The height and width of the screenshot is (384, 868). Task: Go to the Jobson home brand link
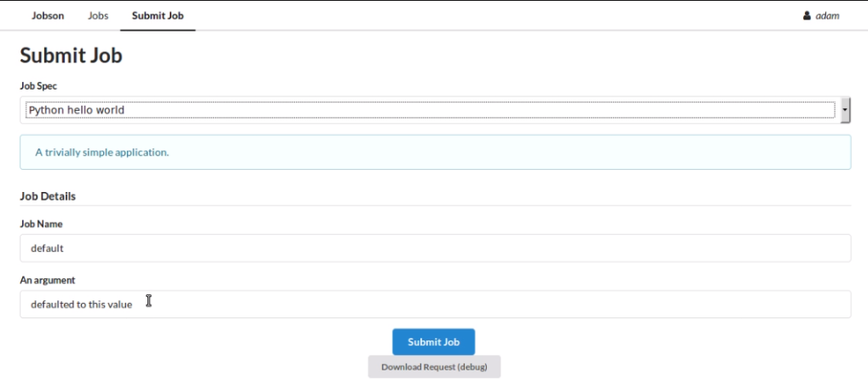coord(47,15)
